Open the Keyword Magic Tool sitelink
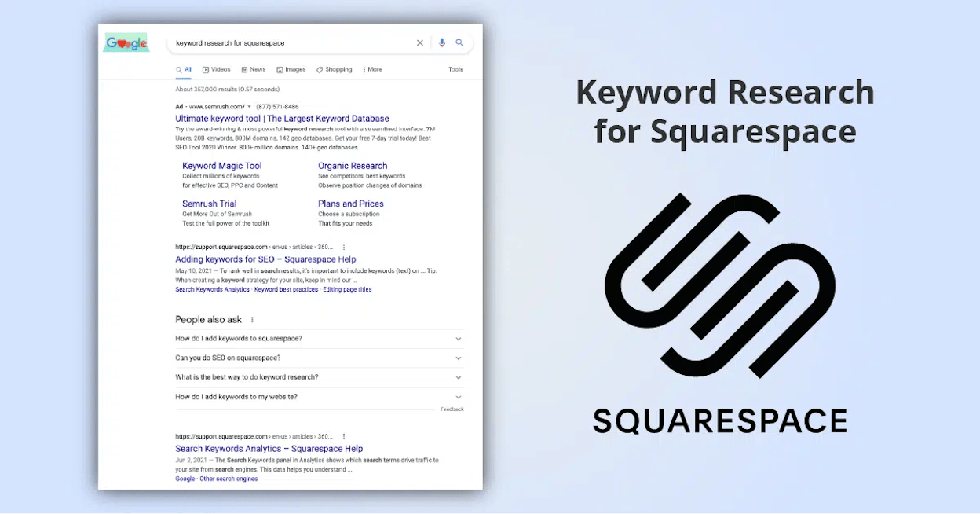The image size is (980, 514). pos(222,166)
